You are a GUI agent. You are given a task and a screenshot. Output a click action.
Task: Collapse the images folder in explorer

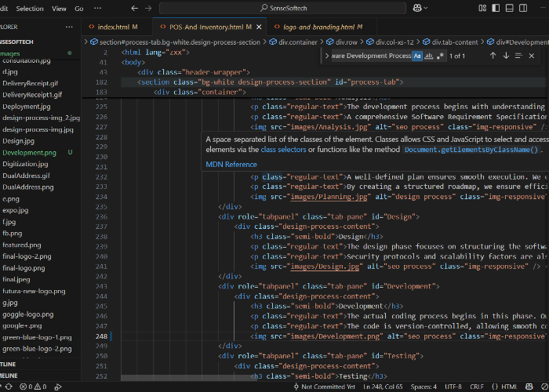click(x=10, y=53)
